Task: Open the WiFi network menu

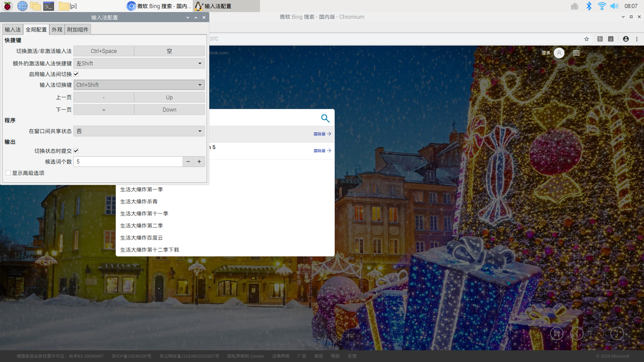Action: (x=602, y=6)
